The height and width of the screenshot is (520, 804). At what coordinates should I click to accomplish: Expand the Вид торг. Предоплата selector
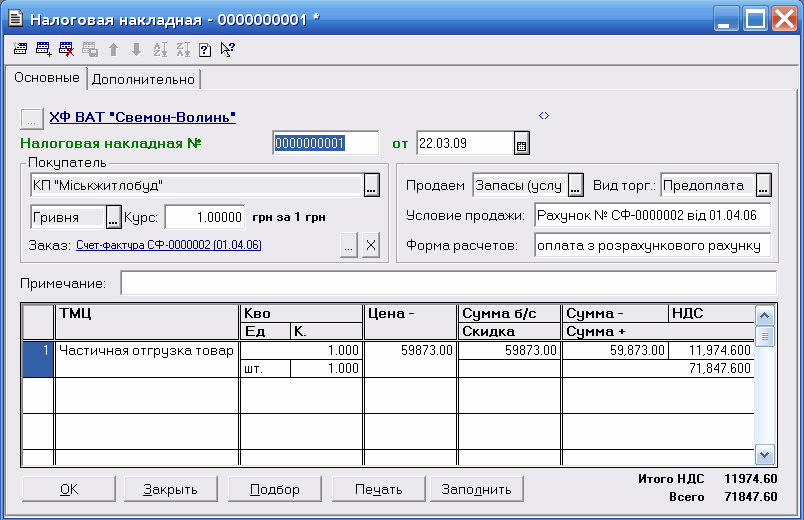764,186
